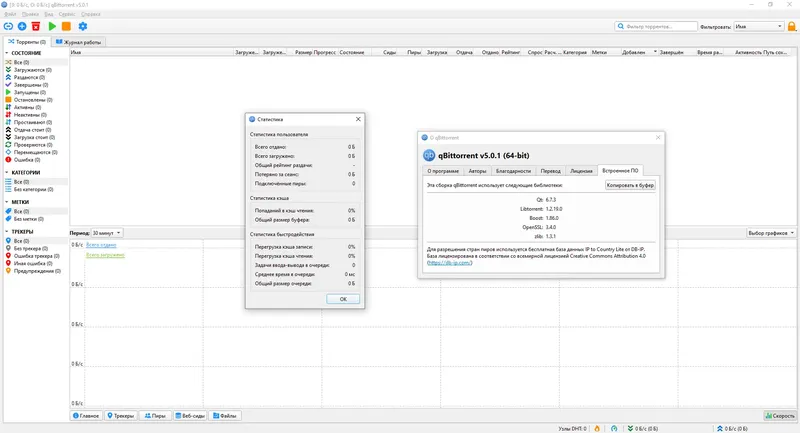
Task: Click the status bar flame connection icon
Action: pos(597,428)
